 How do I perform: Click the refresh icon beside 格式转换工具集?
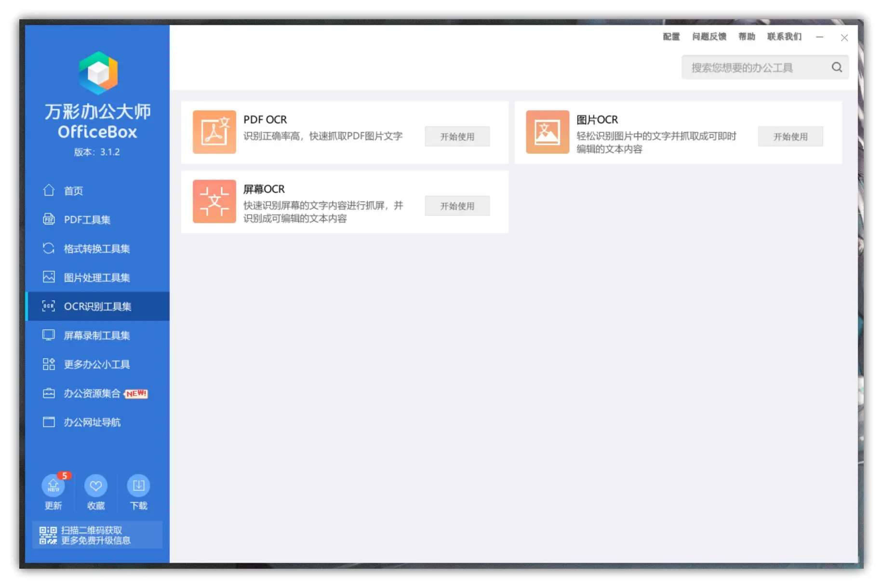click(49, 248)
